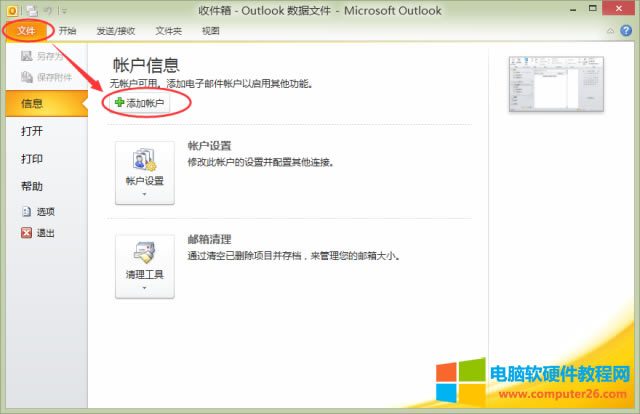Click the 保存附件 attachment icon
This screenshot has width=640, height=414.
tap(27, 77)
